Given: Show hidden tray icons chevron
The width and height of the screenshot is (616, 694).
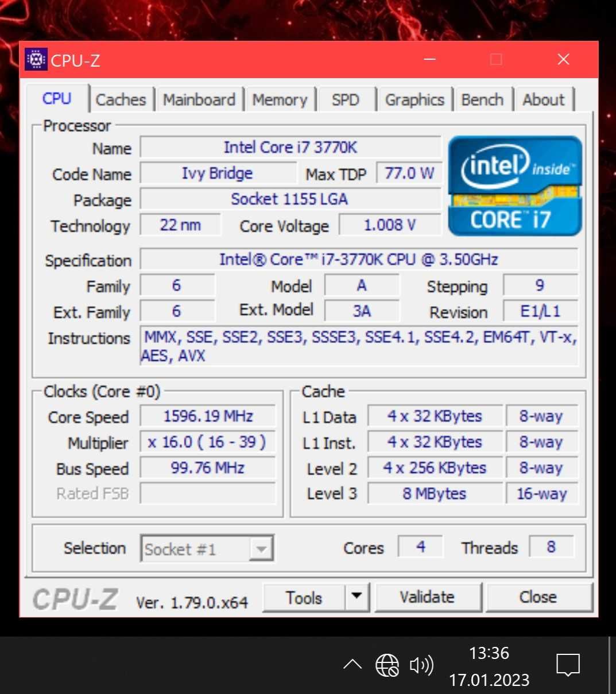Looking at the screenshot, I should [352, 665].
